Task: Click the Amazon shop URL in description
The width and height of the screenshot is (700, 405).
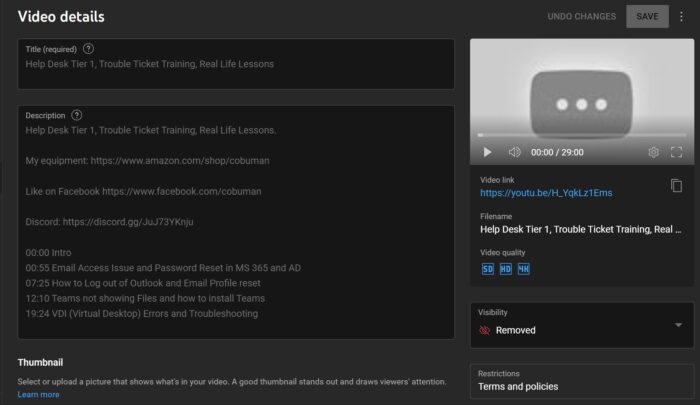Action: point(180,161)
